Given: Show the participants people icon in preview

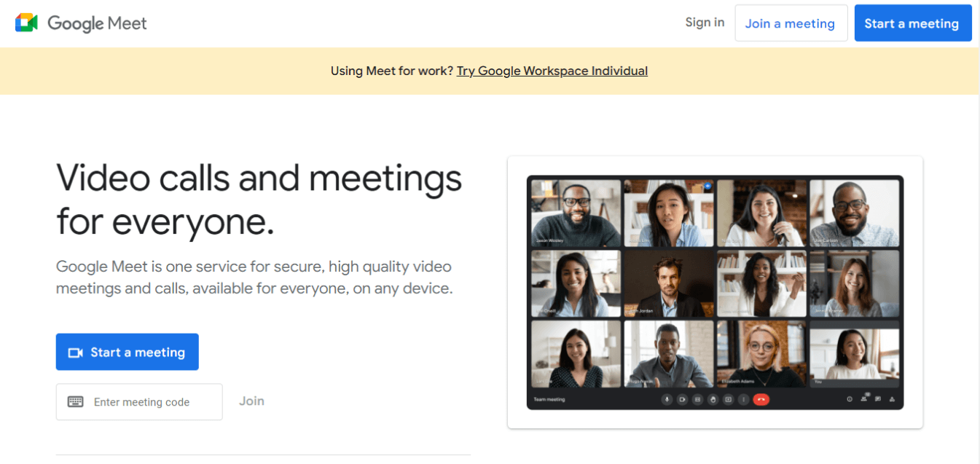Looking at the screenshot, I should click(864, 398).
